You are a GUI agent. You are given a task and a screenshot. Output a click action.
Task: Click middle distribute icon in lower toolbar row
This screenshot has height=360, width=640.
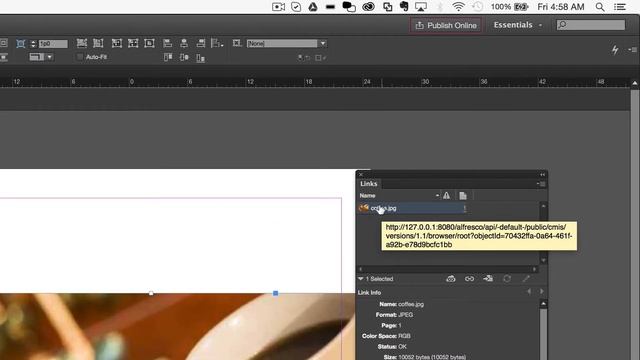click(x=184, y=58)
